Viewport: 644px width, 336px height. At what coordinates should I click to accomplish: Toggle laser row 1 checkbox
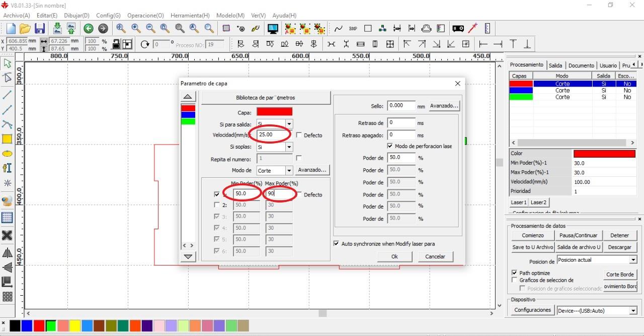pos(217,194)
